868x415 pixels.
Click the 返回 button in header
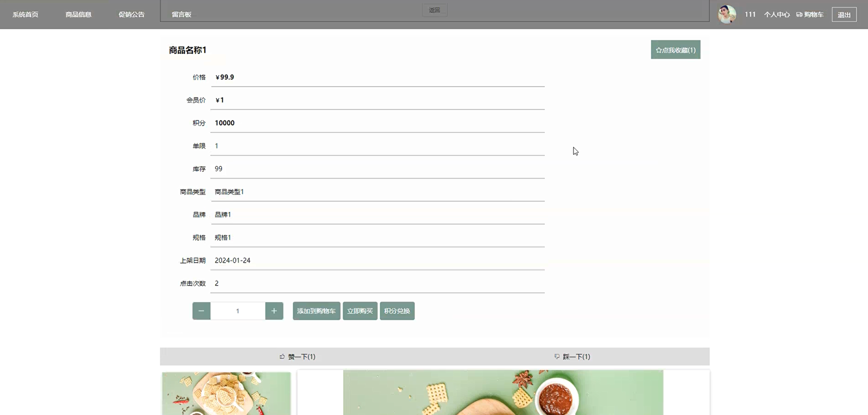coord(435,10)
